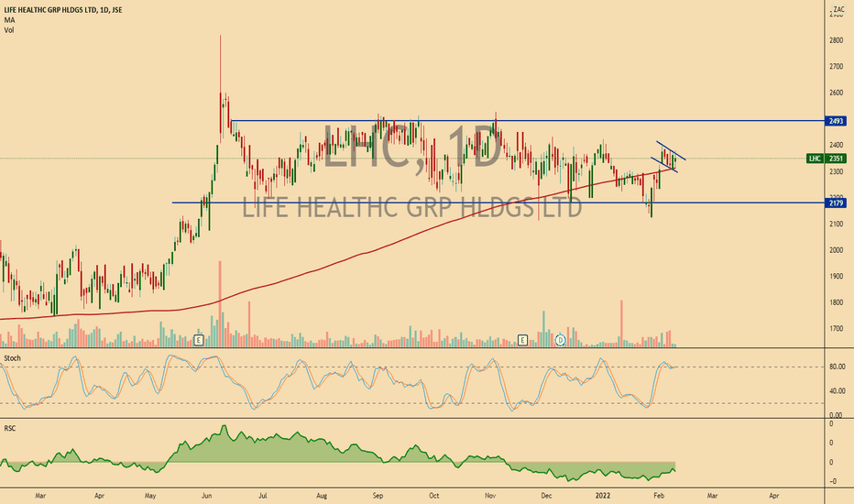Click the 1700 price axis label

[x=836, y=329]
